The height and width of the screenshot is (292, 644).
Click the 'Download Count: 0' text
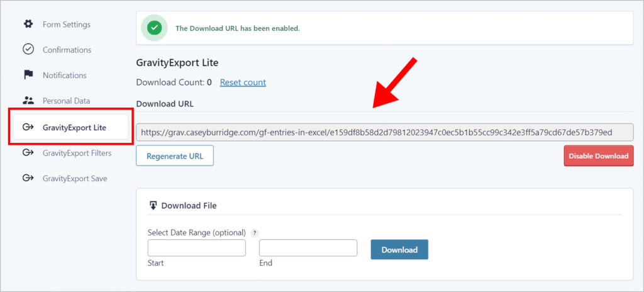[x=174, y=82]
